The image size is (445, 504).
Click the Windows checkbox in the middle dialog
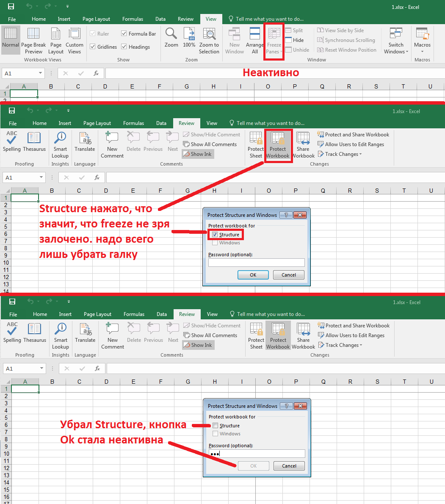click(215, 243)
